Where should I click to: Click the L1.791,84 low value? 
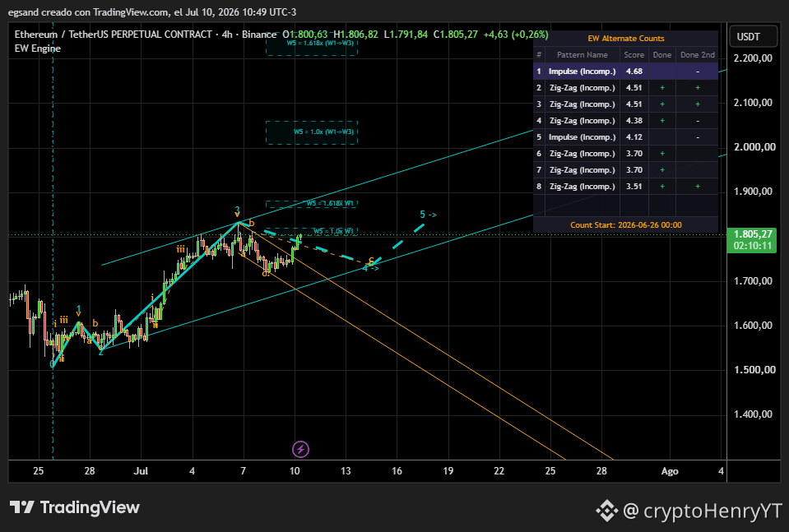point(406,35)
